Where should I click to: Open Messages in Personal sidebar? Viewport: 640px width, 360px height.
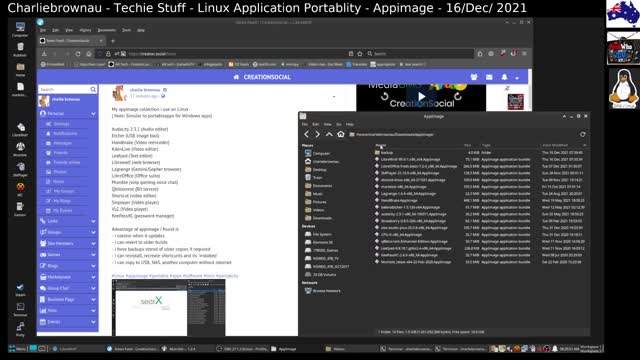[x=62, y=143]
